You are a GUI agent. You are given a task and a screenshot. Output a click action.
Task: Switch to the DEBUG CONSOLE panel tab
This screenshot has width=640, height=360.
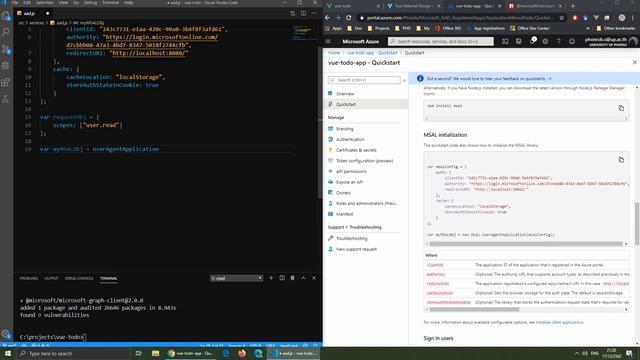click(79, 278)
